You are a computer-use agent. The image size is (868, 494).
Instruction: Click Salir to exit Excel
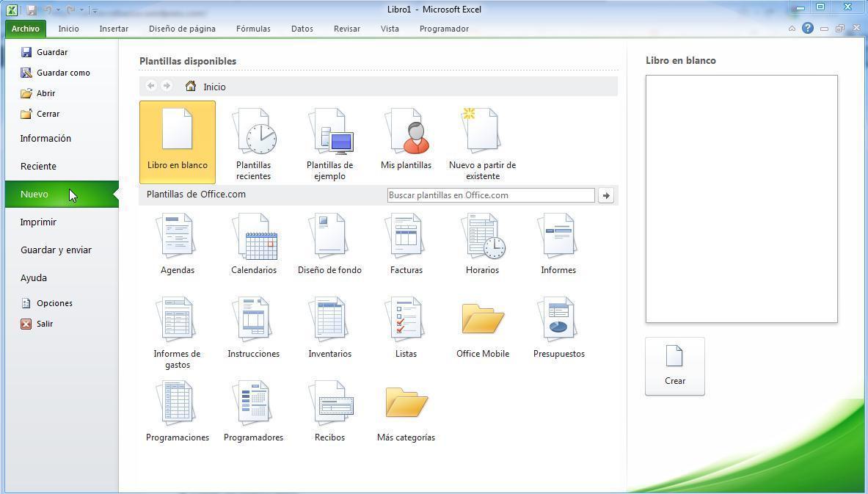(37, 324)
